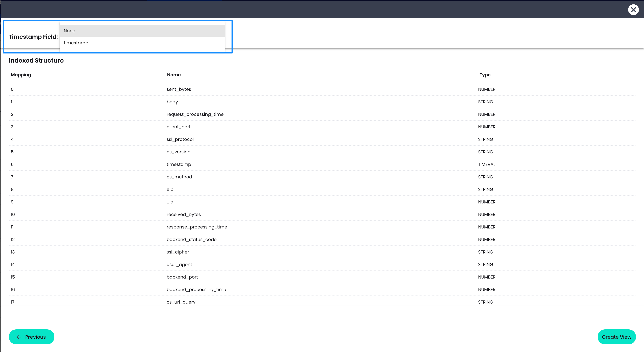644x352 pixels.
Task: Click the Indexed Structure heading
Action: (36, 61)
